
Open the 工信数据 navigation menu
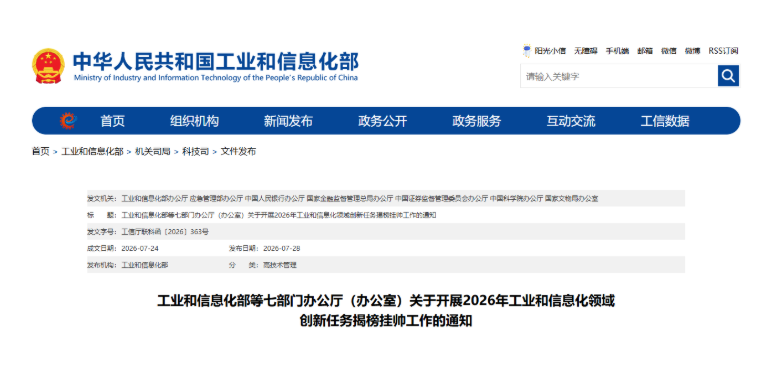click(665, 121)
